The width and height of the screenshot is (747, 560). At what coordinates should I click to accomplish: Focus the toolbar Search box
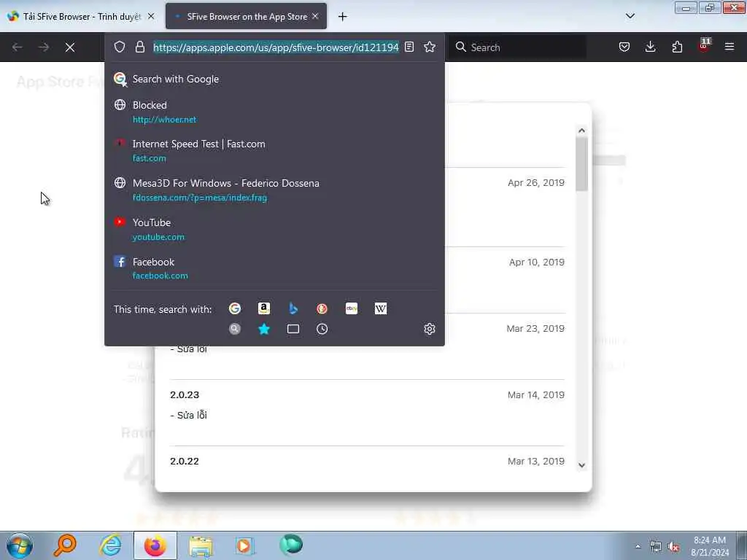[x=518, y=47]
